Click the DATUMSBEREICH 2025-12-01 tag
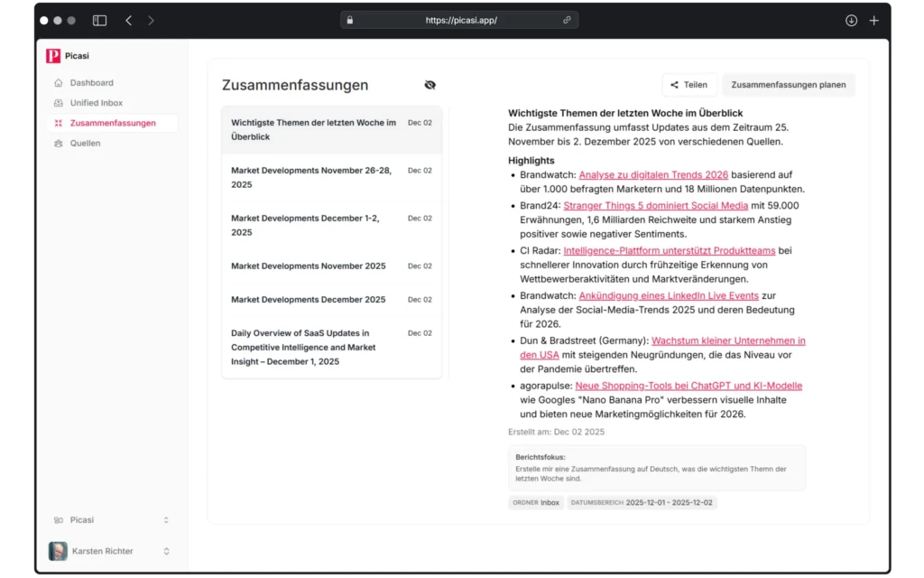 point(642,502)
